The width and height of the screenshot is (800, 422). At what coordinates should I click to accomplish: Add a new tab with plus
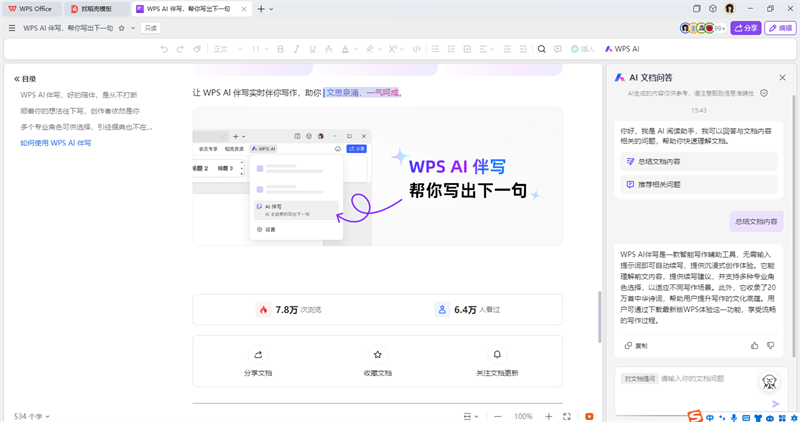261,9
